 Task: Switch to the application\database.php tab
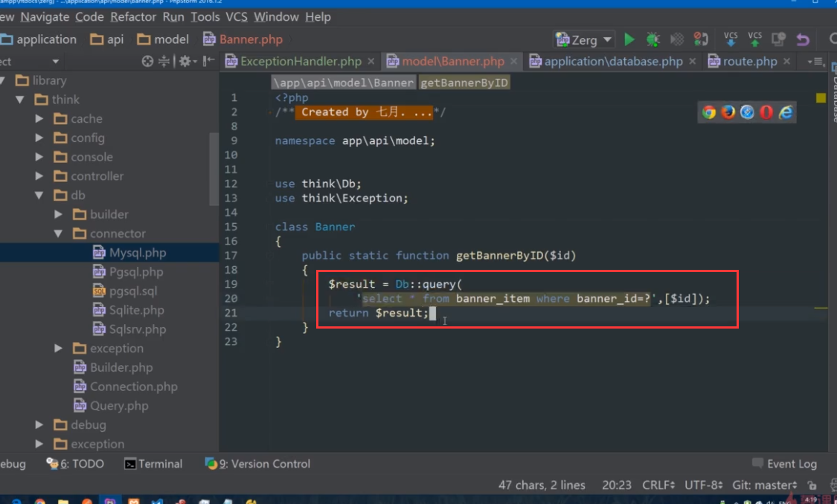(613, 62)
